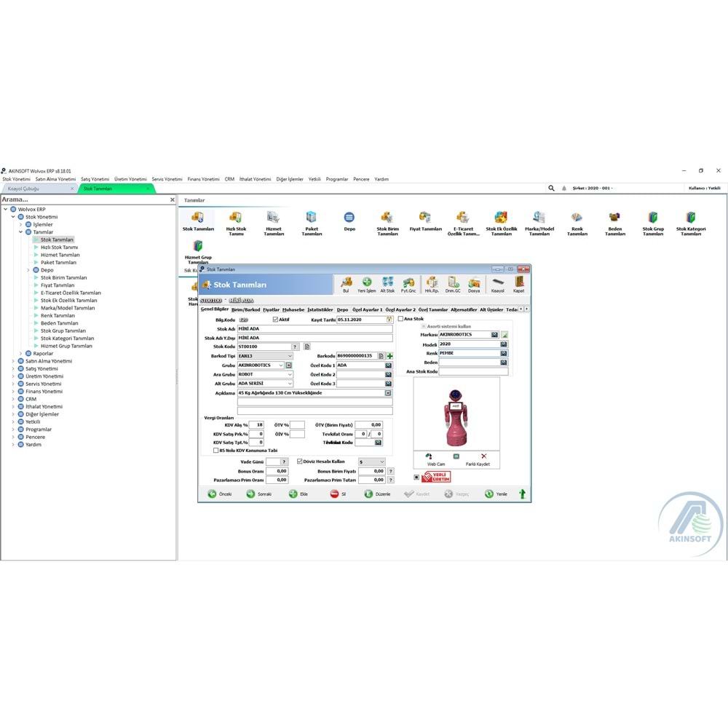728x728 pixels.
Task: Open the Alt Stok toolbar icon
Action: 388,282
